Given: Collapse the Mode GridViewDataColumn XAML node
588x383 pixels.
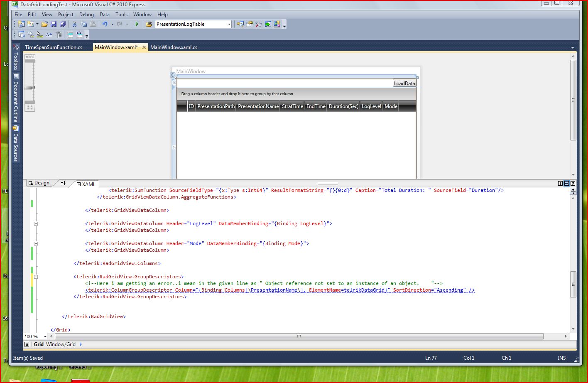Looking at the screenshot, I should [36, 243].
